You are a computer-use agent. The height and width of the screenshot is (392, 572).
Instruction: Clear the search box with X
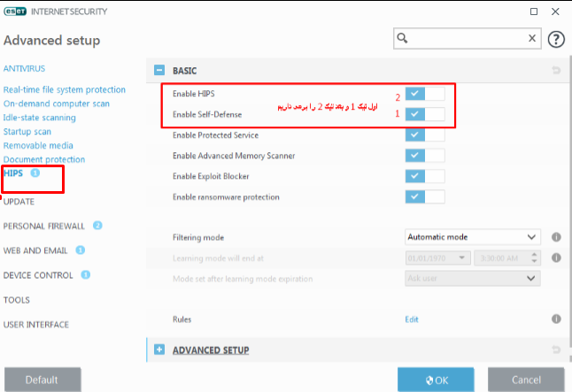pyautogui.click(x=532, y=38)
